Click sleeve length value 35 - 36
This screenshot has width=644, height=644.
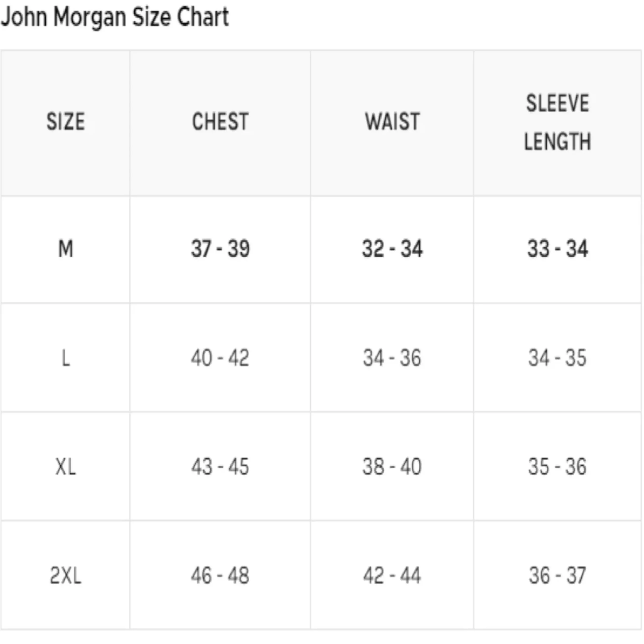[557, 467]
